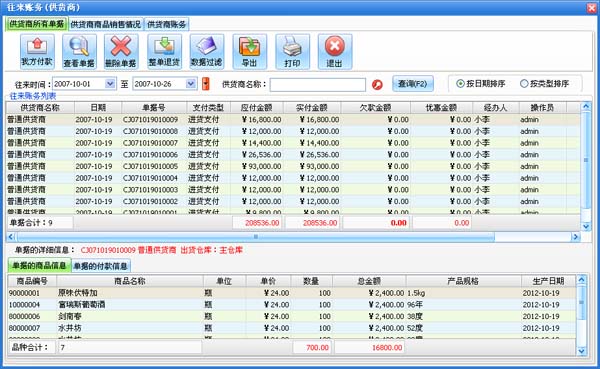Switch to 单据的商品信息 tab

[39, 266]
